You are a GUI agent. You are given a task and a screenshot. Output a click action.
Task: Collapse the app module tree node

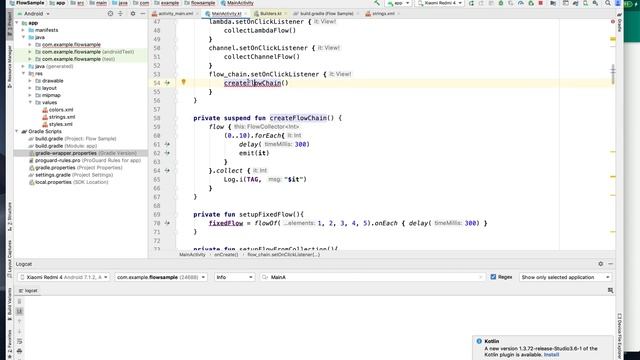click(x=17, y=23)
